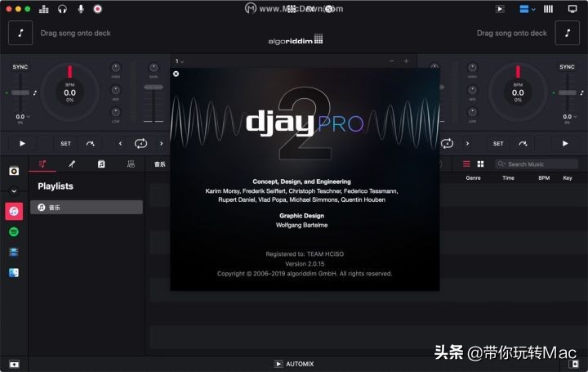
Task: Play the right deck
Action: click(x=565, y=143)
